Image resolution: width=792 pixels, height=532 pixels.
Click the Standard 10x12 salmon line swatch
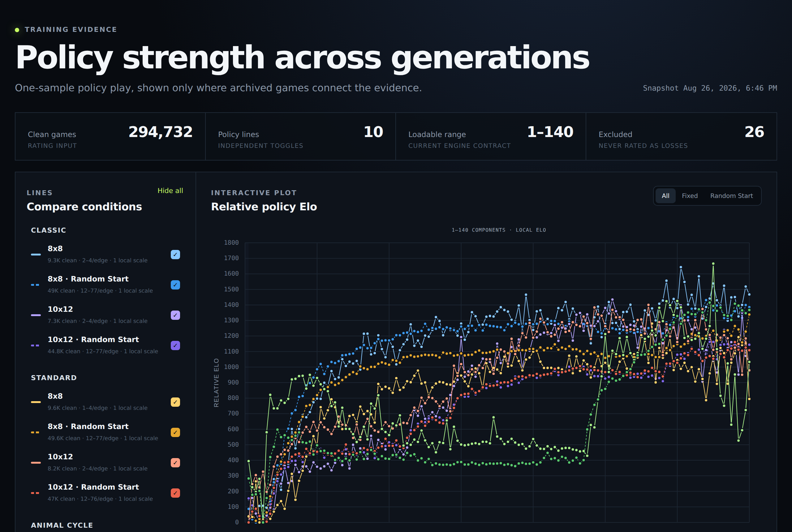pyautogui.click(x=36, y=463)
